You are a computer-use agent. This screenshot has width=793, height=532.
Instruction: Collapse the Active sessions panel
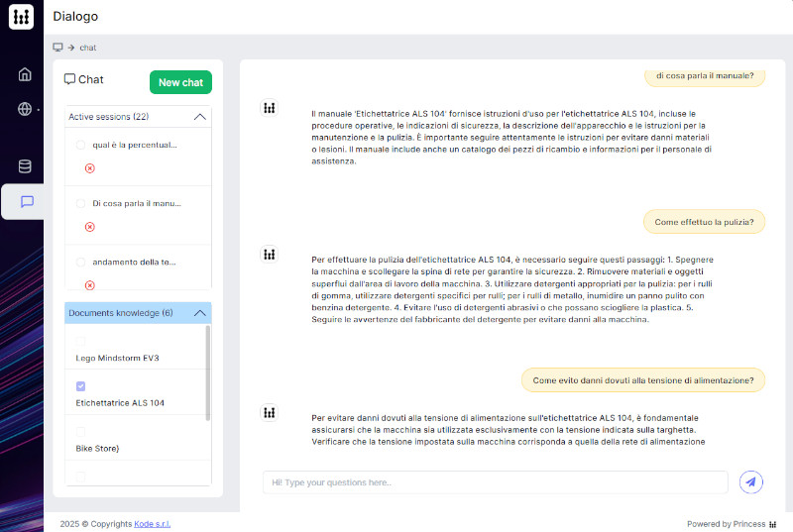pos(199,117)
